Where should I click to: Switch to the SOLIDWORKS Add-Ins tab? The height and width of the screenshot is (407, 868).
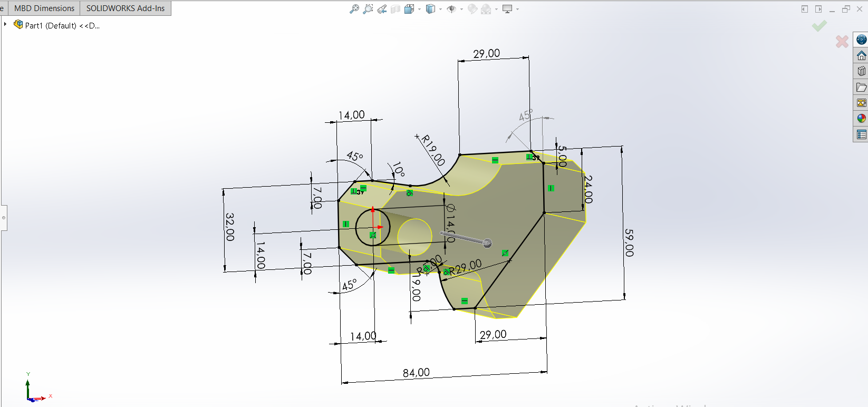[x=126, y=8]
